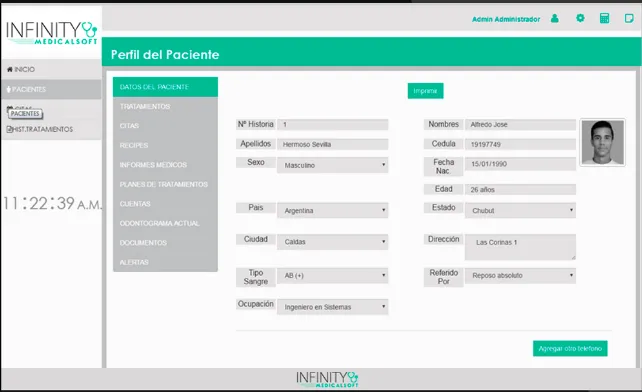The image size is (642, 392).
Task: Open HIST.TRATAMIENTOS in the sidebar
Action: point(51,129)
